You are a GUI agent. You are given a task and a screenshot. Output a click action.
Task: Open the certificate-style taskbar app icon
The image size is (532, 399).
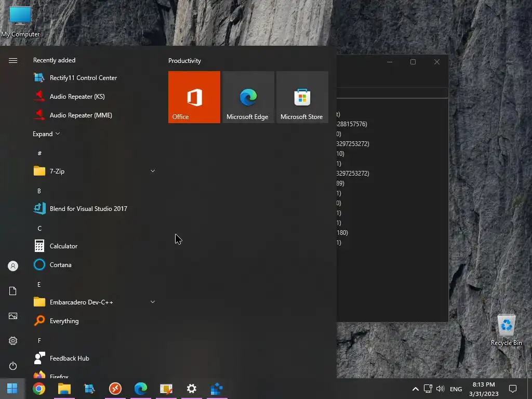coord(166,389)
